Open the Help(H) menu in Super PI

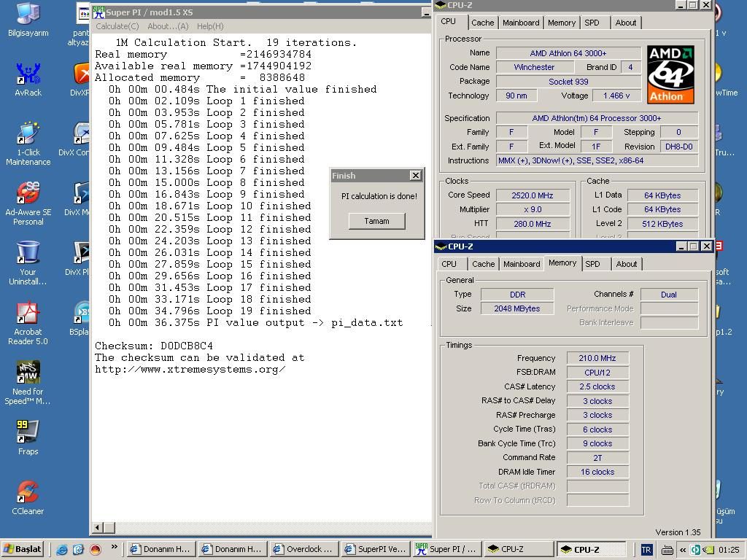pos(210,26)
